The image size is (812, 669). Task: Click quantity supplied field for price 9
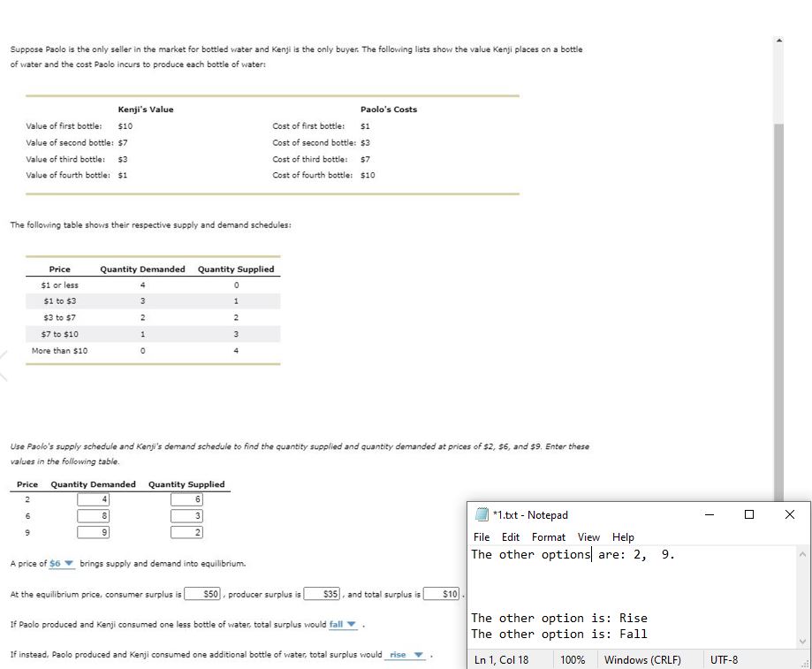click(x=186, y=532)
